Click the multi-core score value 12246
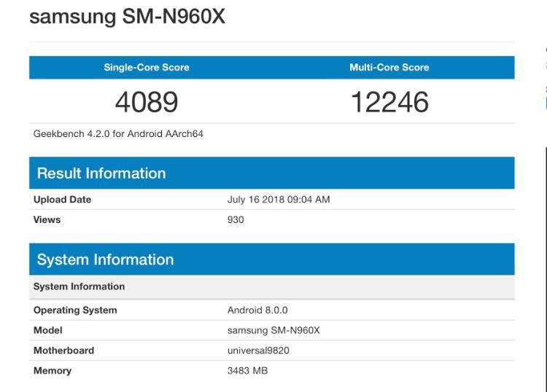547x392 pixels. 389,102
